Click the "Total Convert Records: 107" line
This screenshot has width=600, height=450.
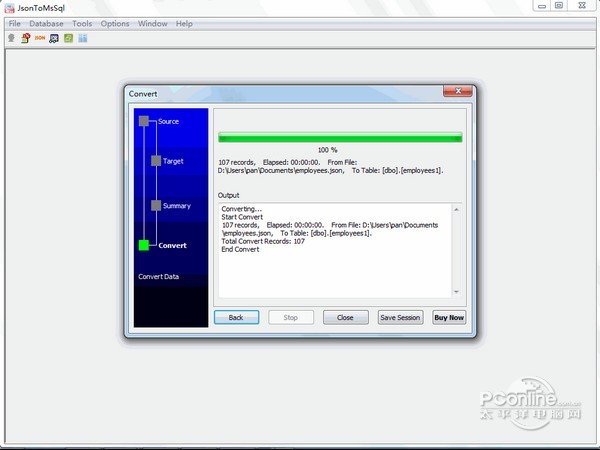coord(263,241)
